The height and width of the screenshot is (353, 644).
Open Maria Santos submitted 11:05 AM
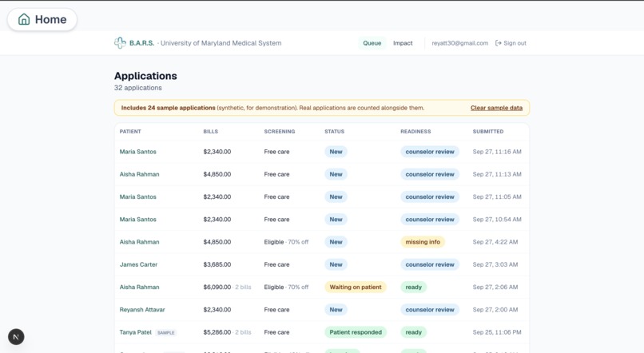138,196
